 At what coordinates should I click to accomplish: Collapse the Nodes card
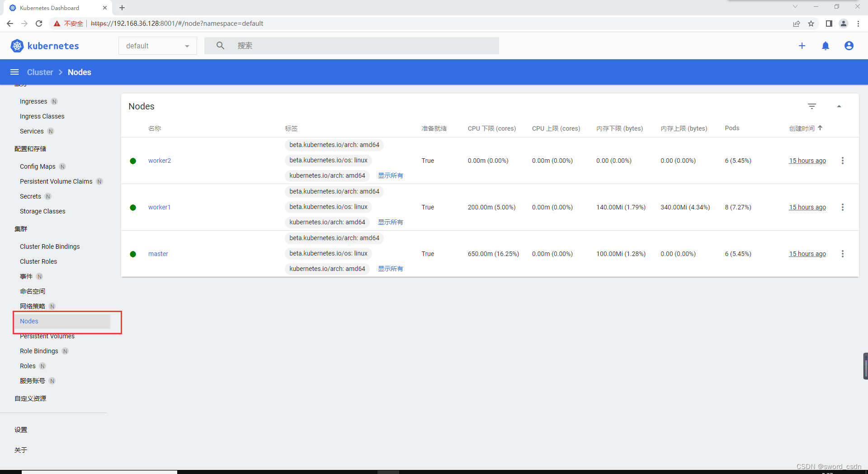(x=839, y=106)
